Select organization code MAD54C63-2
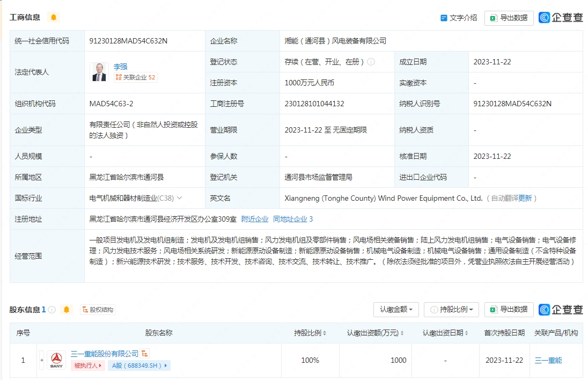Image resolution: width=588 pixels, height=380 pixels. click(x=111, y=104)
